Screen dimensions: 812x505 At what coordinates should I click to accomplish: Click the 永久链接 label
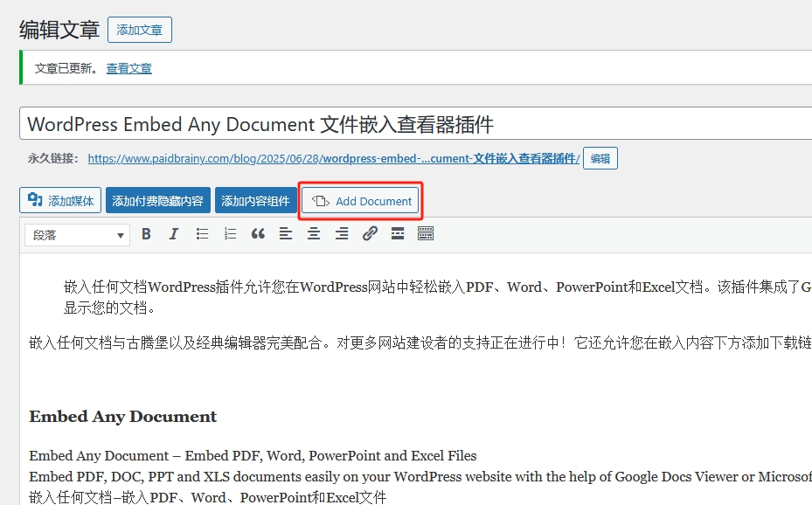click(x=52, y=158)
